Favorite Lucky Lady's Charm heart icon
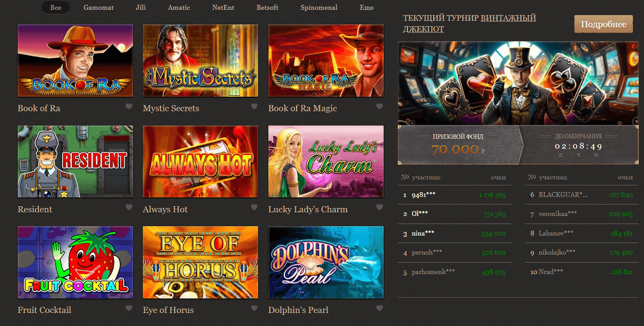Viewport: 644px width, 326px height. click(379, 208)
